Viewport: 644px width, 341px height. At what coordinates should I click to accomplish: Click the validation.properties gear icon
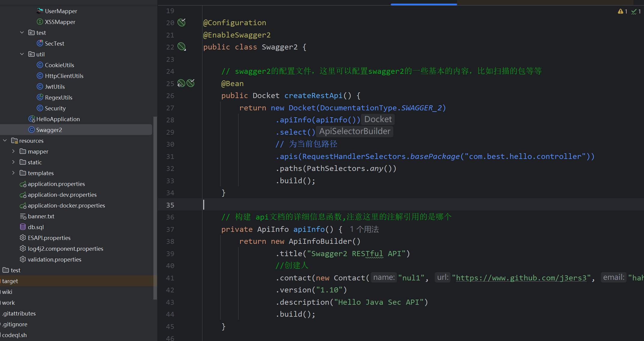[x=23, y=259]
